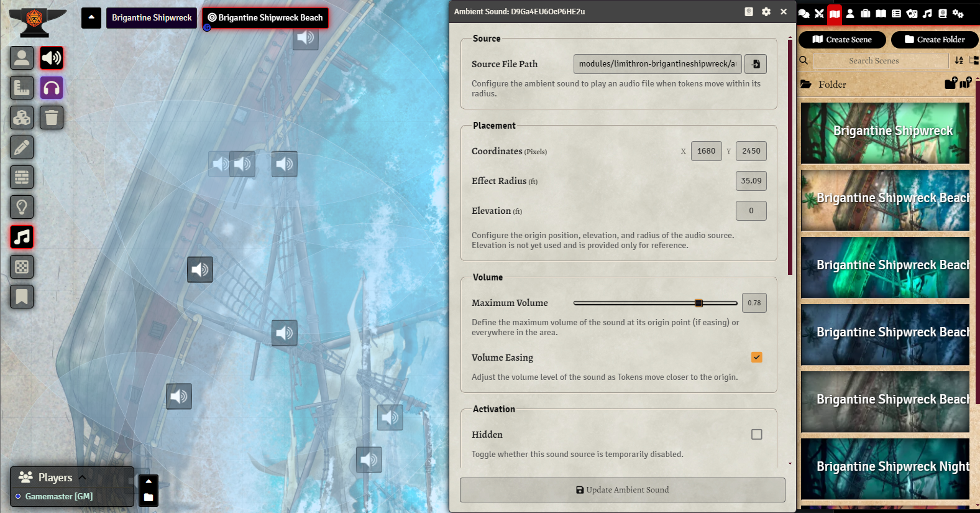980x513 pixels.
Task: Close the Ambient Sound dialog
Action: click(x=784, y=12)
